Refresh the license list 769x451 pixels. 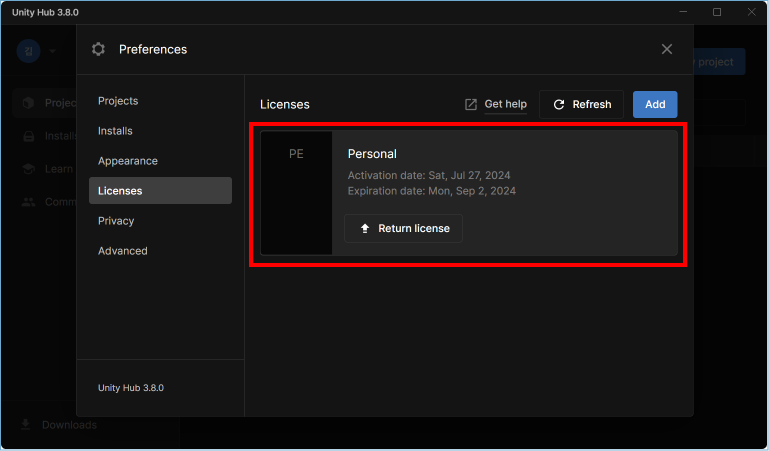coord(581,104)
